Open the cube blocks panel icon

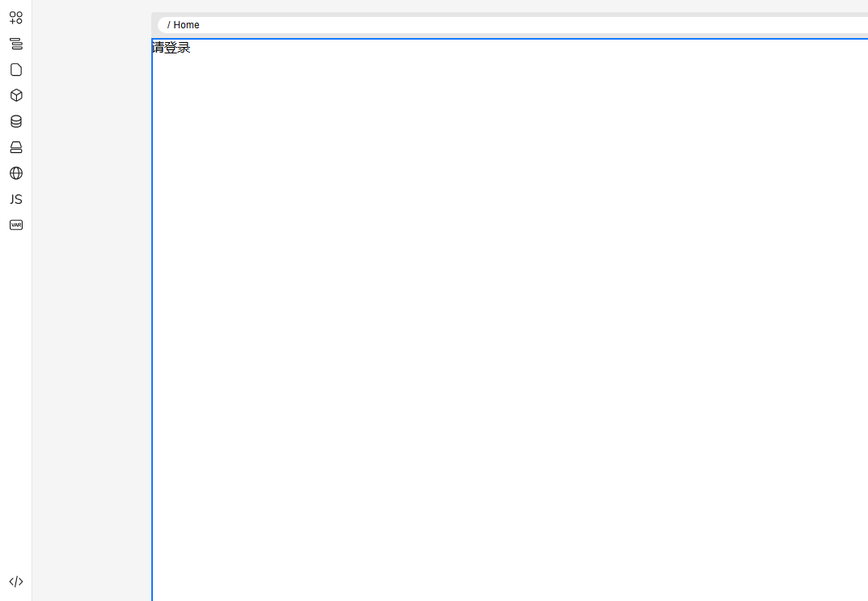click(x=16, y=95)
